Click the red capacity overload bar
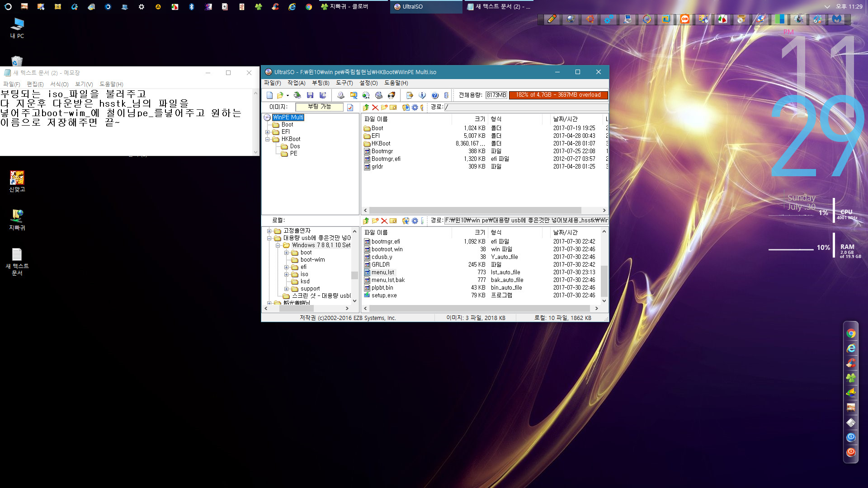The width and height of the screenshot is (868, 488). (x=558, y=95)
